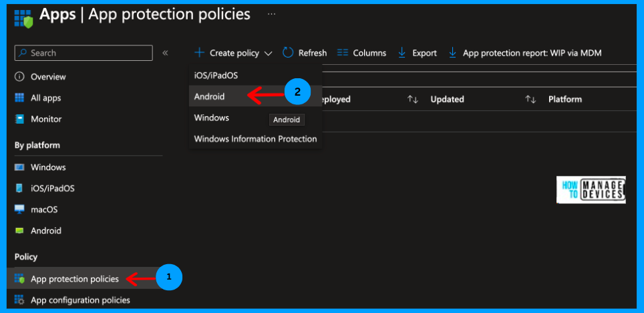Image resolution: width=644 pixels, height=313 pixels.
Task: Click the Columns list icon
Action: coord(343,53)
